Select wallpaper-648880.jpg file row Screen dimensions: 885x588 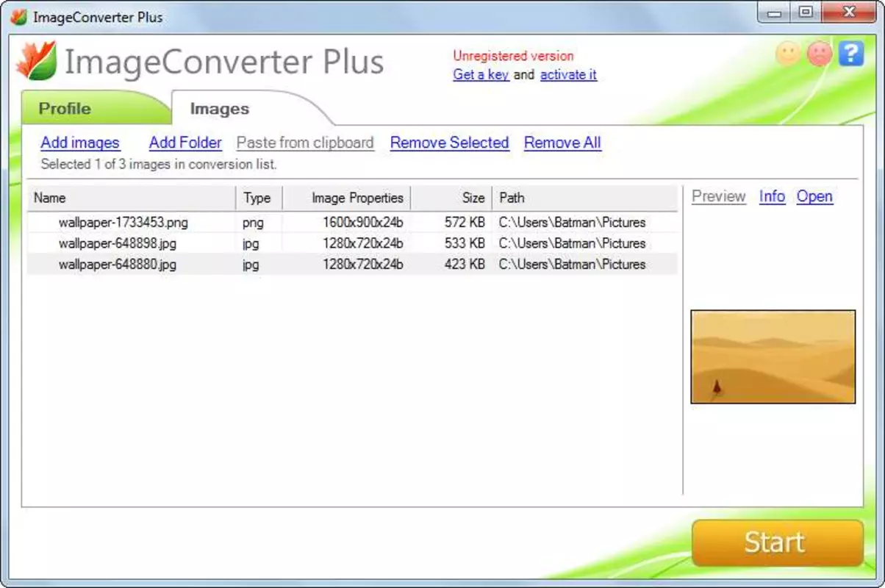click(x=352, y=265)
